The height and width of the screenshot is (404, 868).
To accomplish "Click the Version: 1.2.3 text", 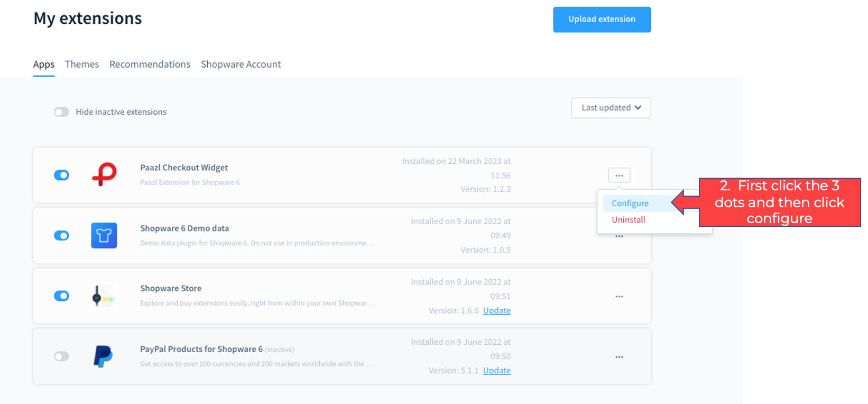I will [x=486, y=189].
